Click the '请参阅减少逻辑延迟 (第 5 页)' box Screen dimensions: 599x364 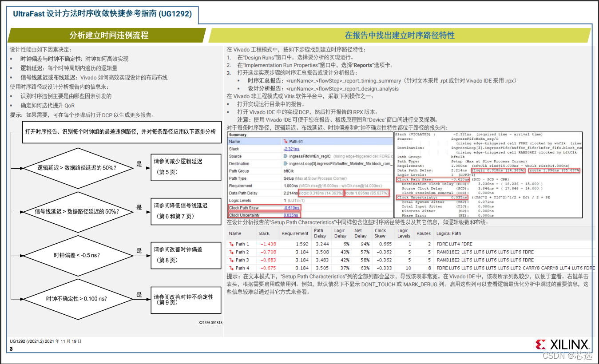click(x=185, y=166)
